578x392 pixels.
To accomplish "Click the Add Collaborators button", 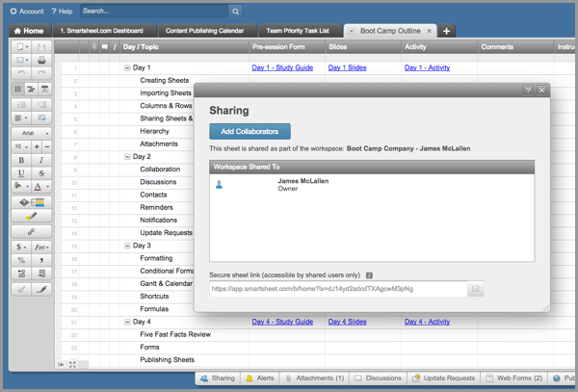I will tap(250, 131).
